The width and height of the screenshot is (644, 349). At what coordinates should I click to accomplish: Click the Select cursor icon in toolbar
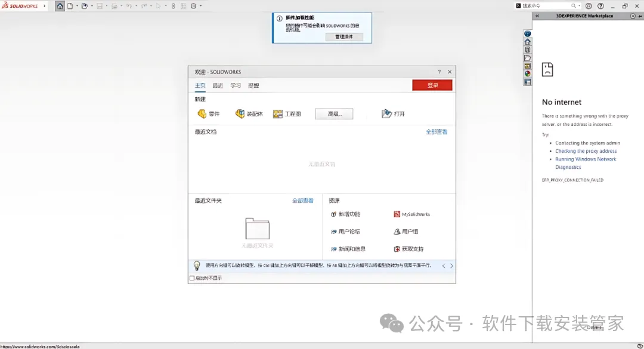(158, 6)
